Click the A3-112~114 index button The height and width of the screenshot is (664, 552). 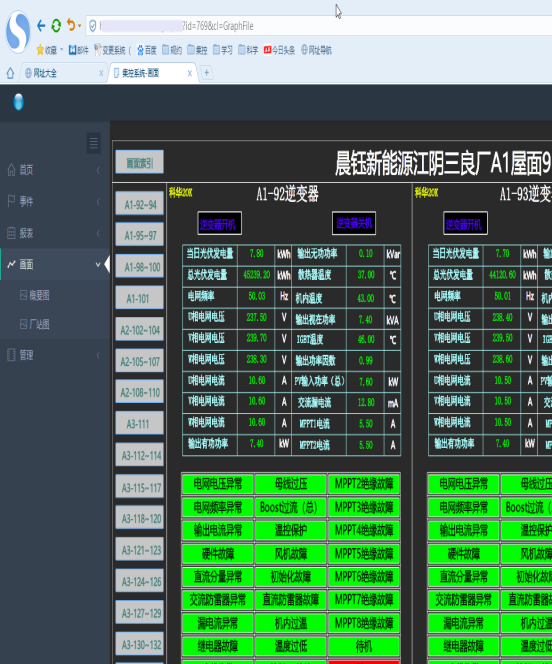(x=140, y=455)
